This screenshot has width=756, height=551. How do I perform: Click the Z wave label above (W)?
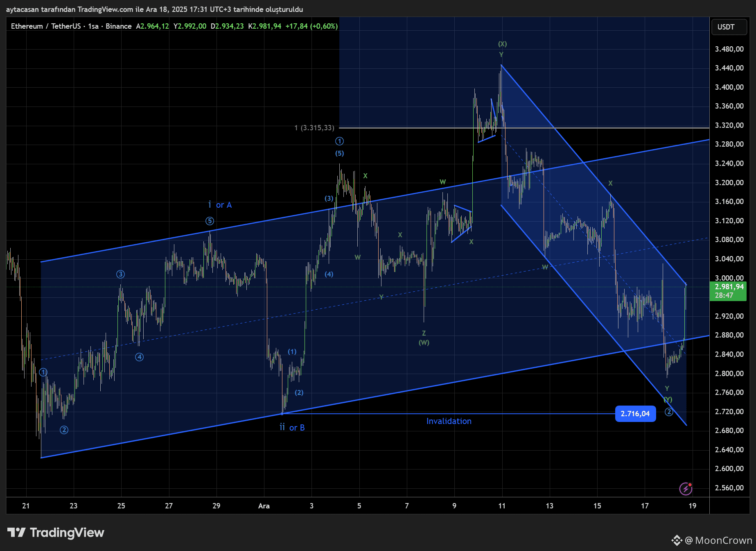[x=424, y=333]
